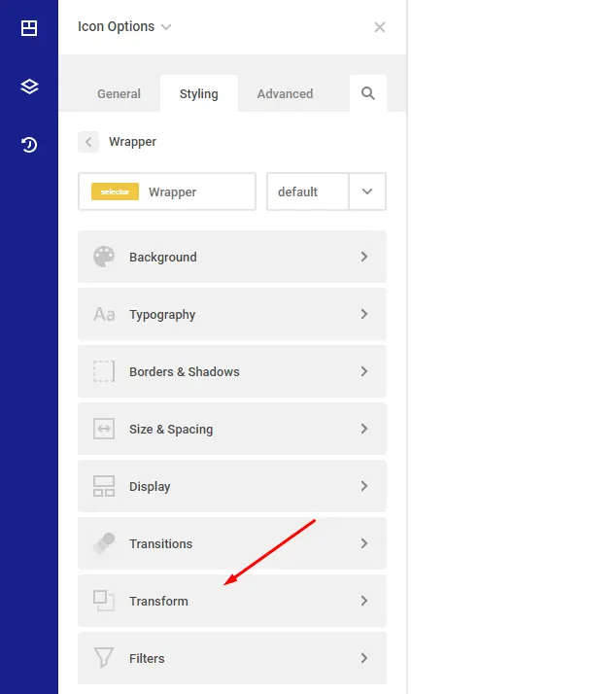The image size is (616, 694).
Task: Click the Size & Spacing arrows icon
Action: tap(104, 429)
